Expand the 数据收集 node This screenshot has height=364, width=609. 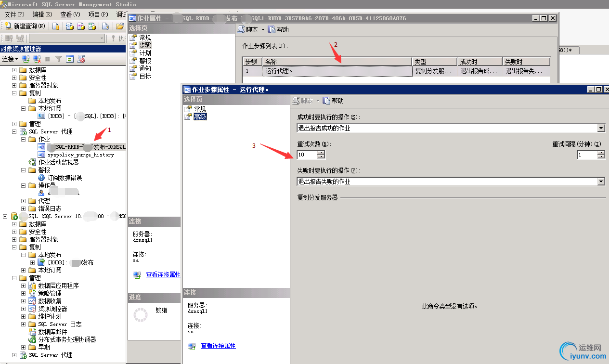coord(24,301)
